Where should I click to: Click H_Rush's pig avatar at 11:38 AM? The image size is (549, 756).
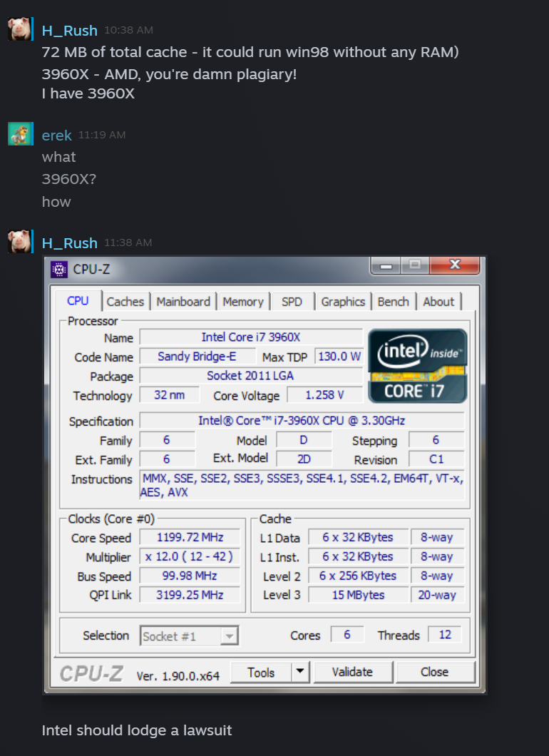coord(19,241)
